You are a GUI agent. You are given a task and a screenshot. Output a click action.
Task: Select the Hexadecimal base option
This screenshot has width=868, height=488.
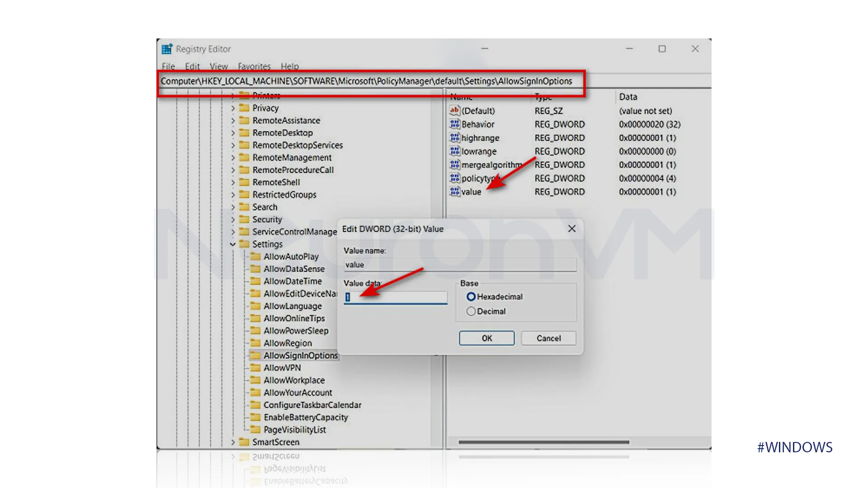tap(471, 296)
